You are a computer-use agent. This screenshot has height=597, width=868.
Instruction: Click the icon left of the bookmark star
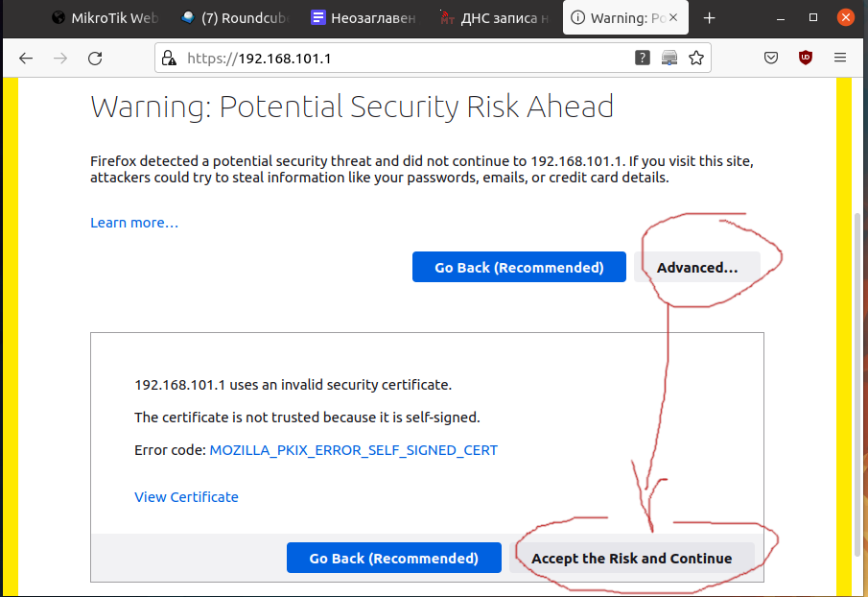point(669,59)
